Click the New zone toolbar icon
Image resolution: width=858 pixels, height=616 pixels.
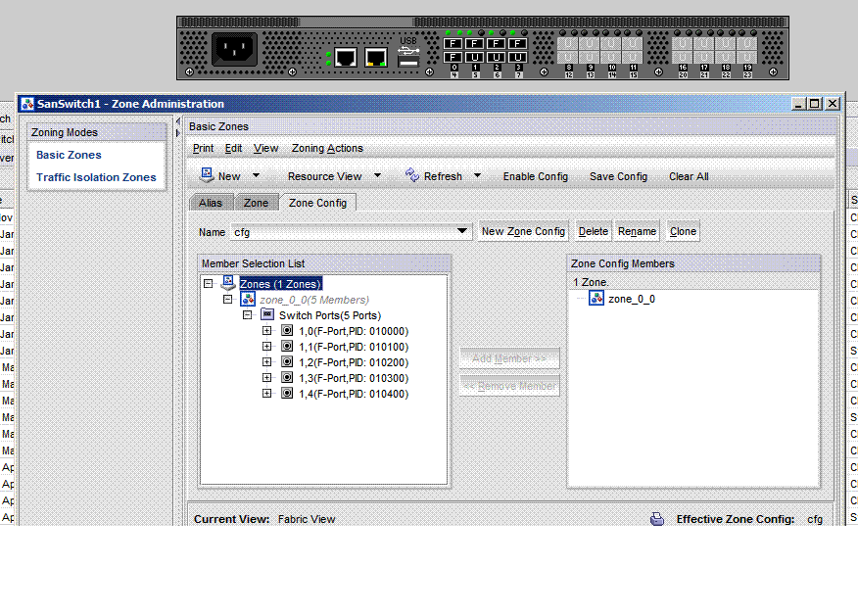(x=207, y=175)
